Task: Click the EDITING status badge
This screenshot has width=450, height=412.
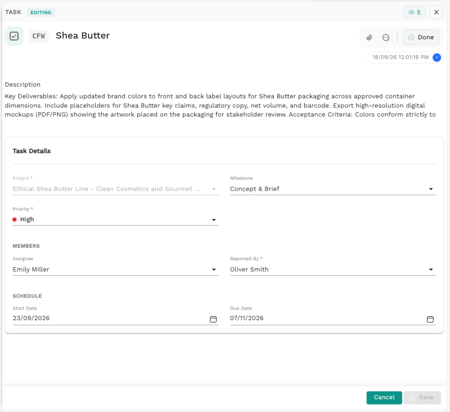Action: 41,12
